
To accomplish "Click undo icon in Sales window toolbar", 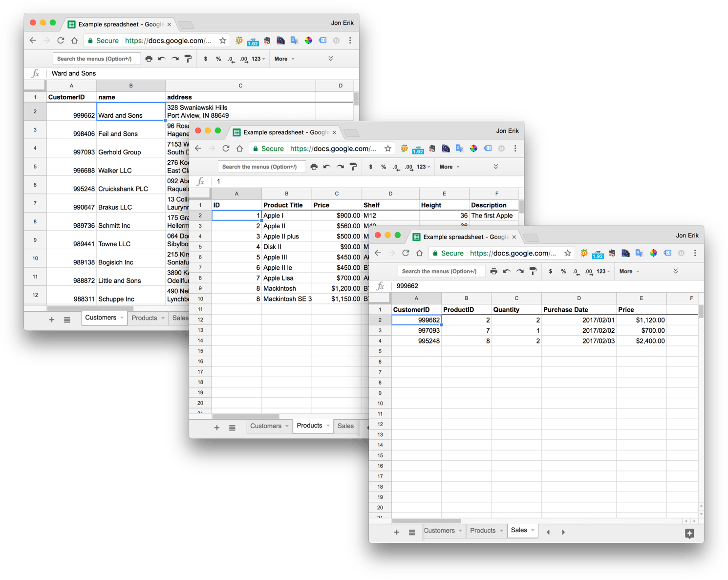I will 507,271.
